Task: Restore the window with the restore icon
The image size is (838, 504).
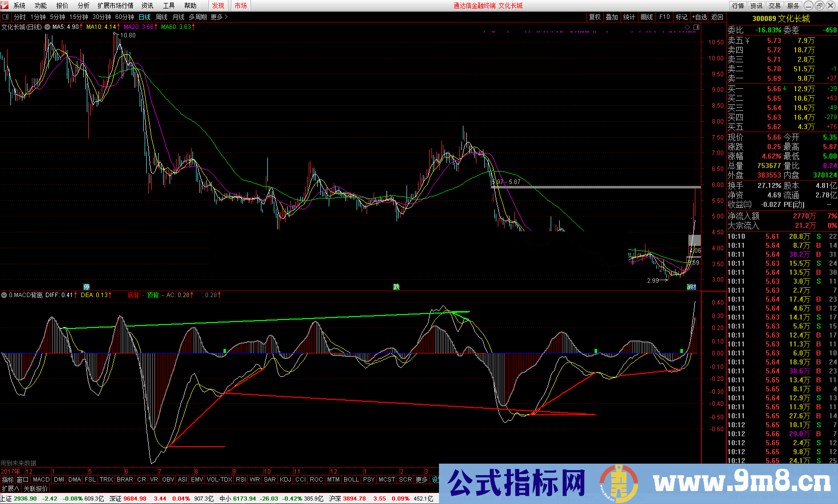Action: coord(820,5)
